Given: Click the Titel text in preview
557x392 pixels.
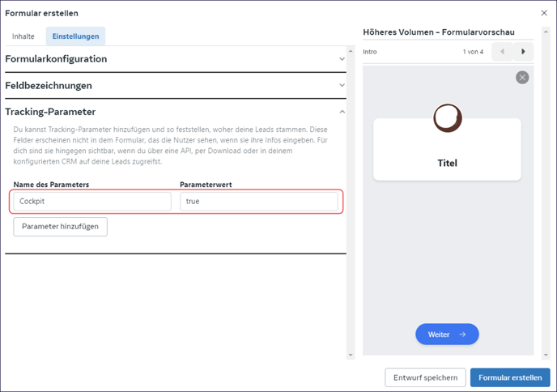Looking at the screenshot, I should coord(447,163).
